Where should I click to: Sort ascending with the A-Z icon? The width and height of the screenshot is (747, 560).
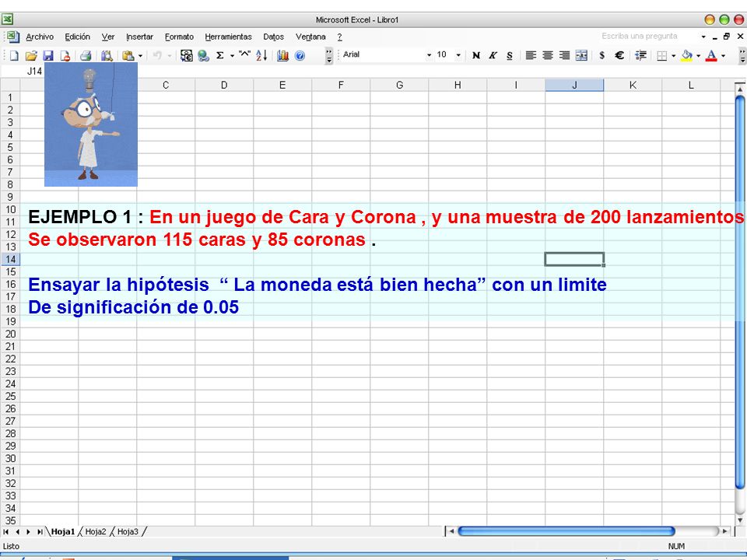pos(261,56)
